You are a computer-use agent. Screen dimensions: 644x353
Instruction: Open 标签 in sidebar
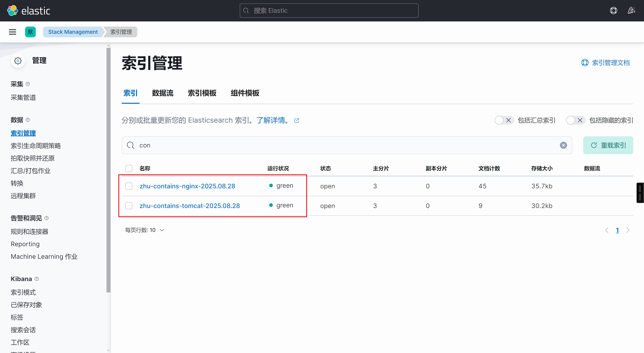(x=17, y=317)
